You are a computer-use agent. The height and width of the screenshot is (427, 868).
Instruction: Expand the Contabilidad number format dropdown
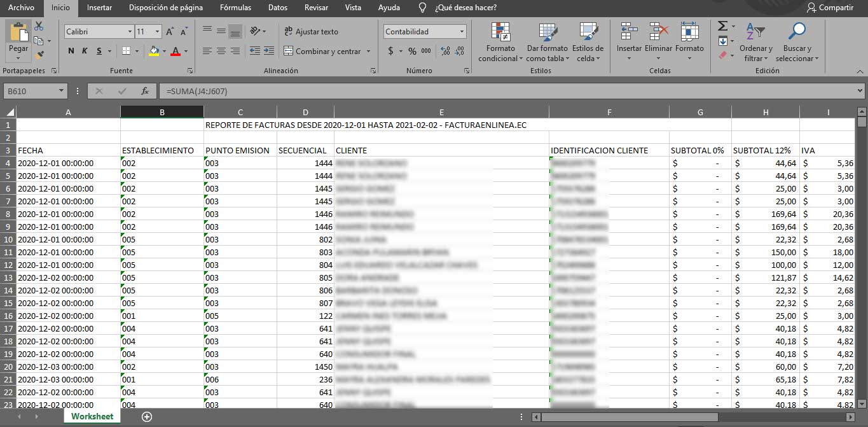[464, 31]
